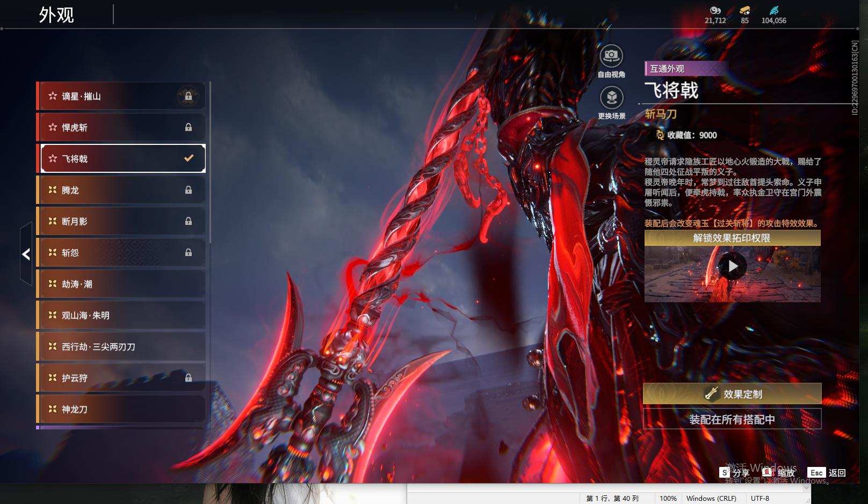Choose the 腾龙 skin entry
The width and height of the screenshot is (868, 504).
click(121, 190)
